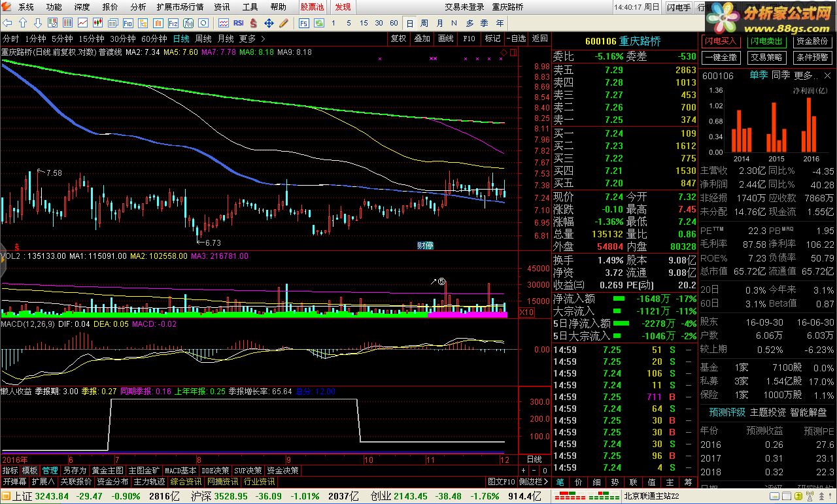Select the pencil drawing tool
The width and height of the screenshot is (837, 504).
pos(283,23)
